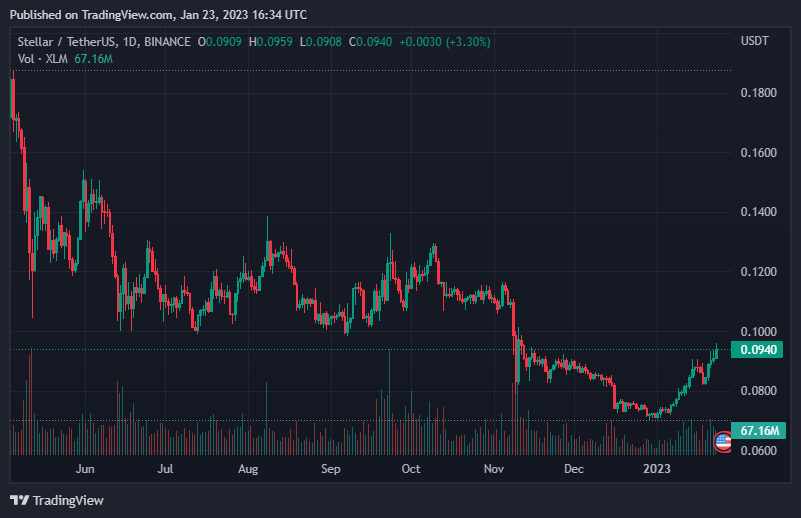The width and height of the screenshot is (801, 518).
Task: Click the 0.1400 price axis label
Action: [x=759, y=211]
